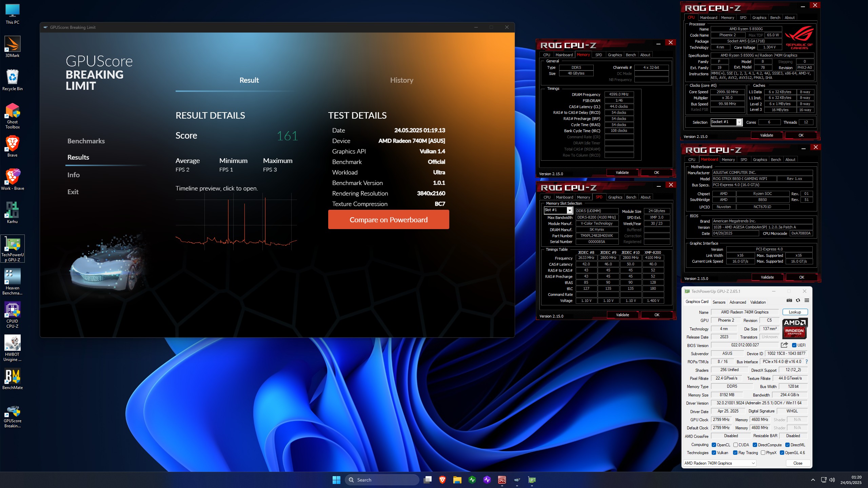Click Exit in the GPUScore sidebar
Viewport: 868px width, 488px height.
point(73,192)
